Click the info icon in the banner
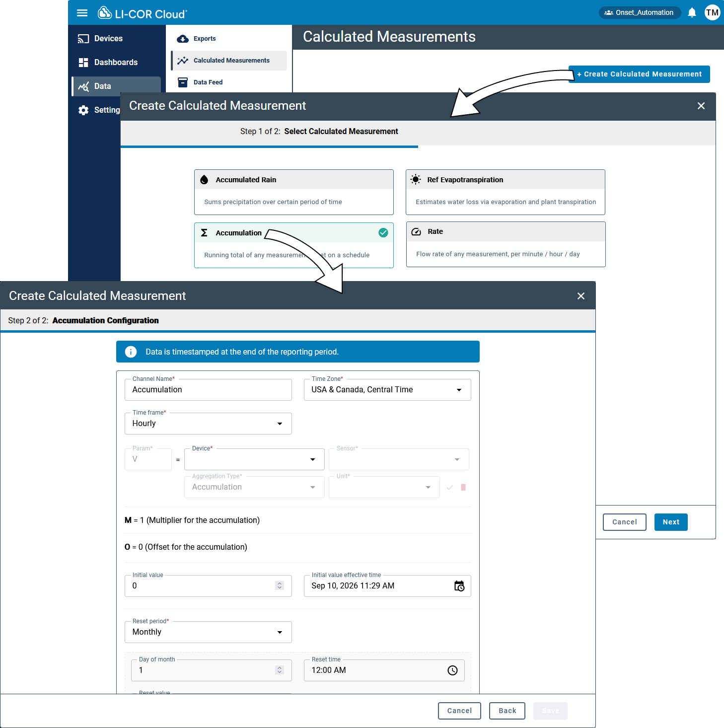This screenshot has width=724, height=728. click(x=131, y=352)
